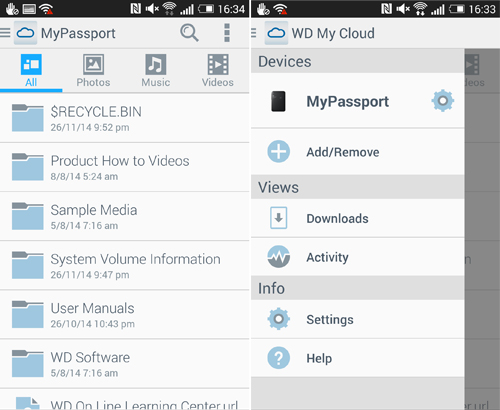Open the $RECYCLE.BIN folder
This screenshot has height=410, width=500.
[125, 118]
